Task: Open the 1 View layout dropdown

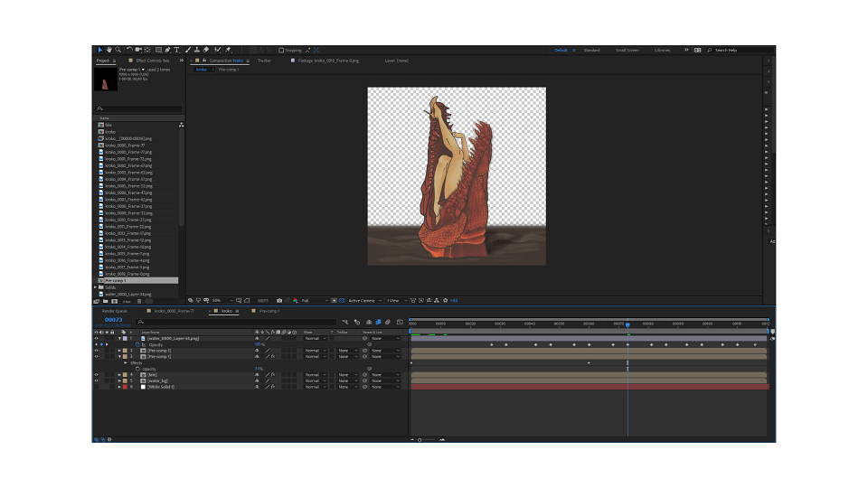Action: pos(396,300)
